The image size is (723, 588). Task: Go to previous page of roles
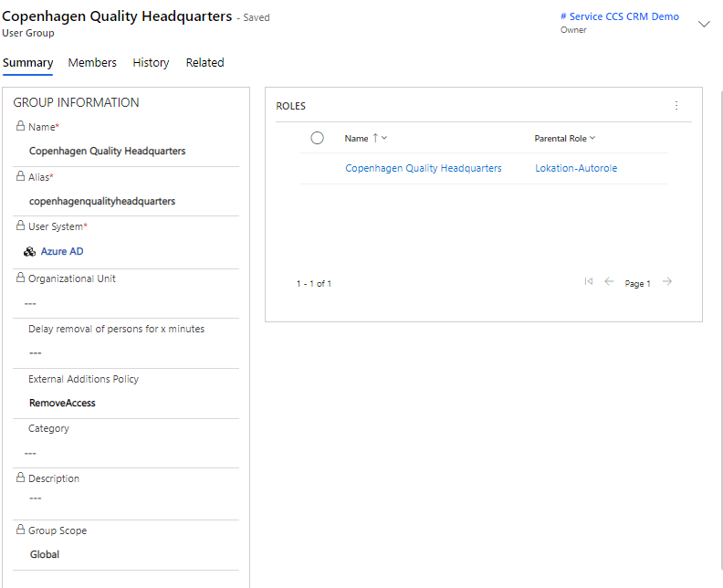[610, 282]
